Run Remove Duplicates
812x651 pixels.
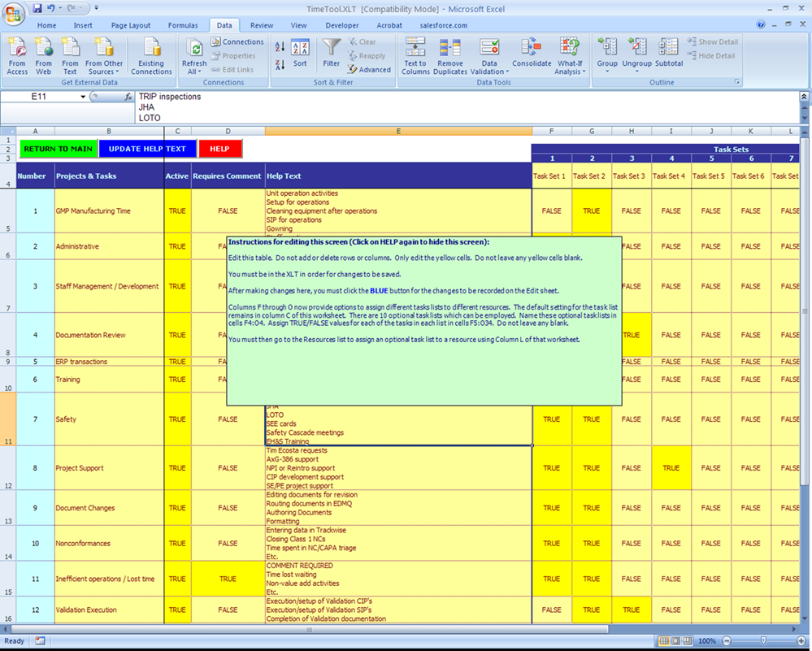pyautogui.click(x=450, y=56)
